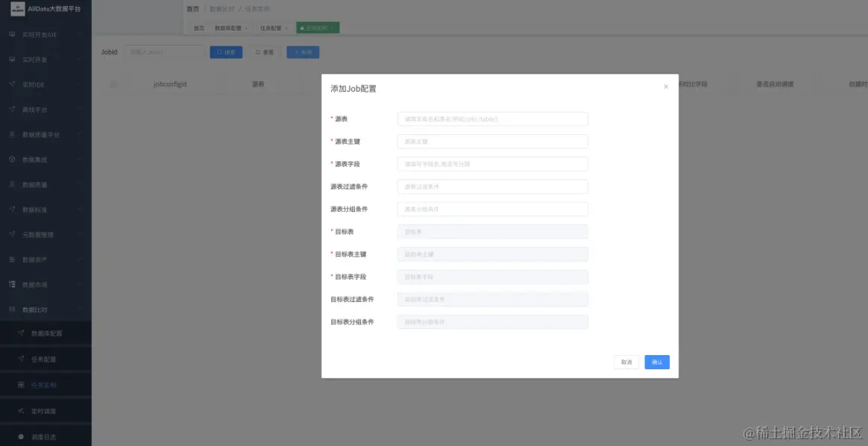Image resolution: width=868 pixels, height=446 pixels.
Task: Click the 数据资产 sidebar icon
Action: tap(12, 260)
